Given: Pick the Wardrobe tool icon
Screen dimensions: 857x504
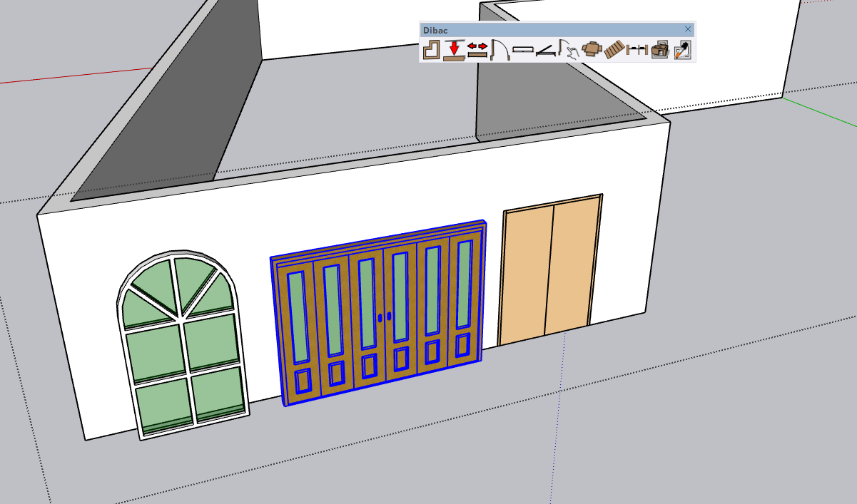Looking at the screenshot, I should point(546,50).
